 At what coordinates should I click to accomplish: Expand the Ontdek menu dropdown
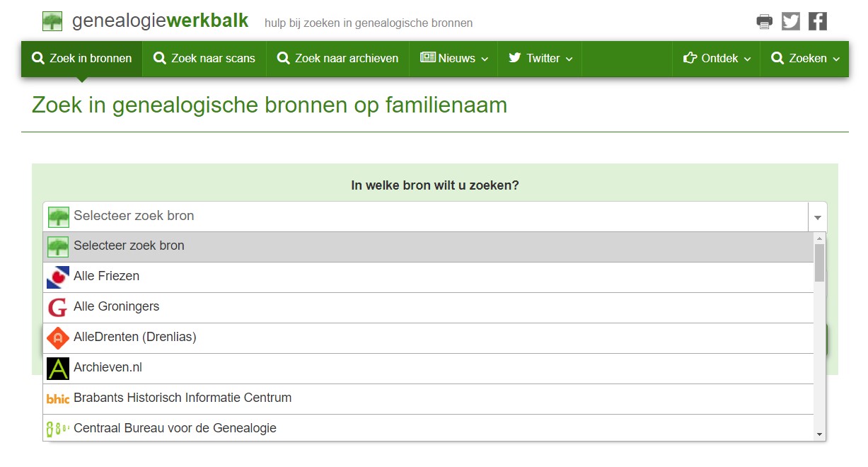tap(717, 59)
